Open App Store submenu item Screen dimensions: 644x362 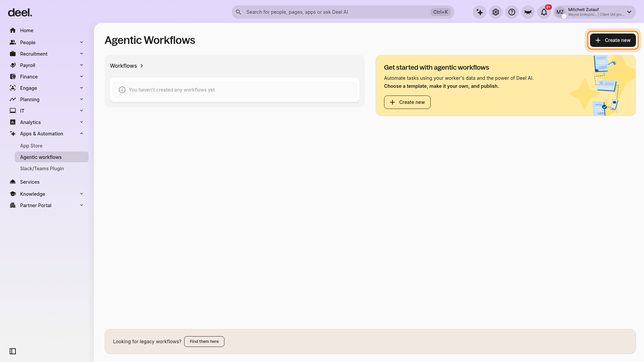(52, 146)
